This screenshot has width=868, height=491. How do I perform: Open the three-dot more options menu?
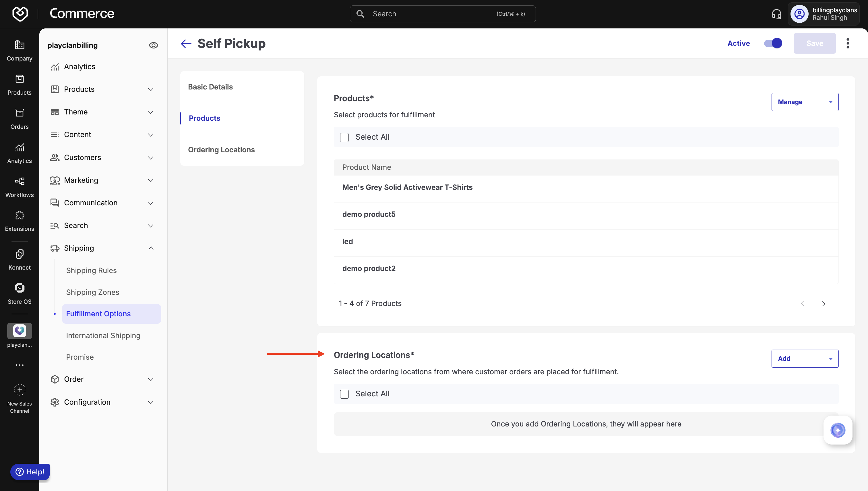point(848,43)
